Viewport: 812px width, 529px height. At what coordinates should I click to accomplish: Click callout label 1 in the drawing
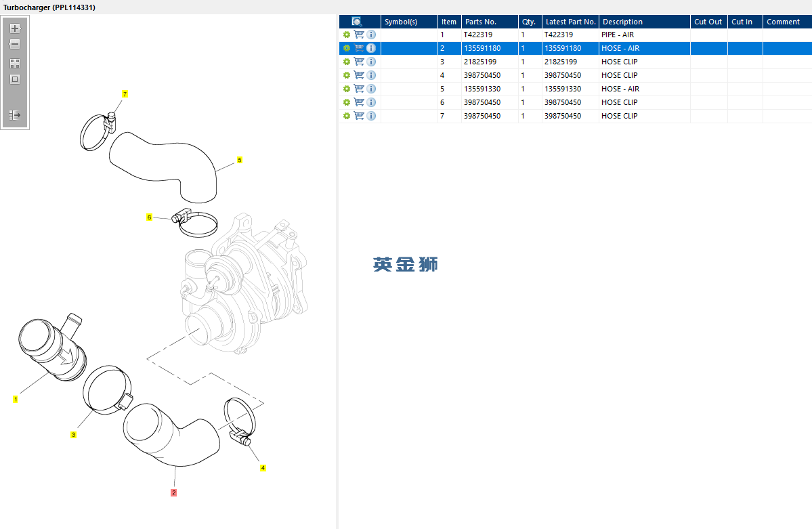(x=15, y=400)
